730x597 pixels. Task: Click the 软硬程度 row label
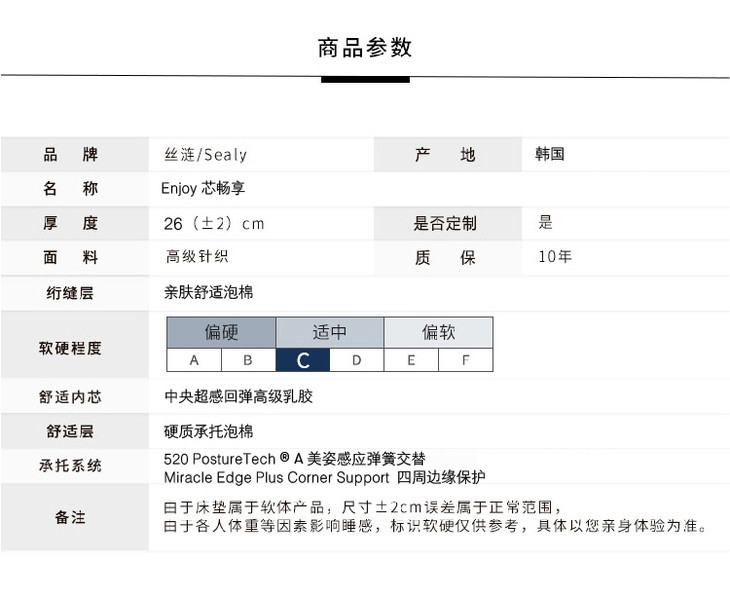[x=70, y=348]
